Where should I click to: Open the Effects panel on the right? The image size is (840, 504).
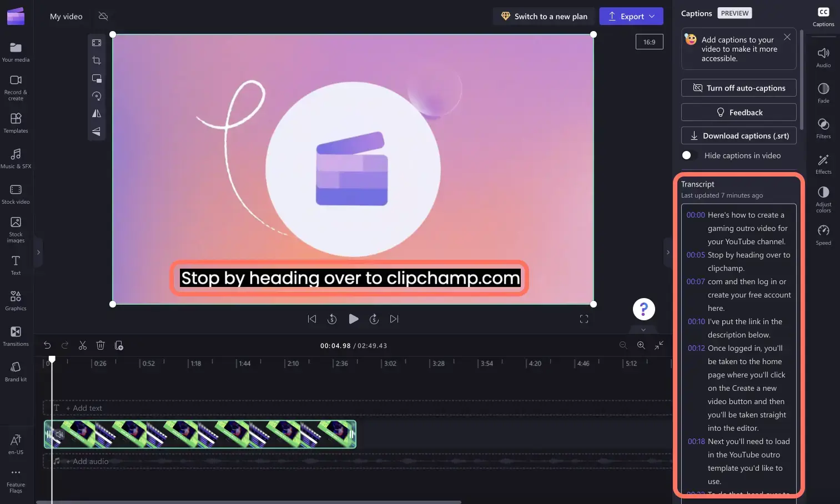click(823, 163)
